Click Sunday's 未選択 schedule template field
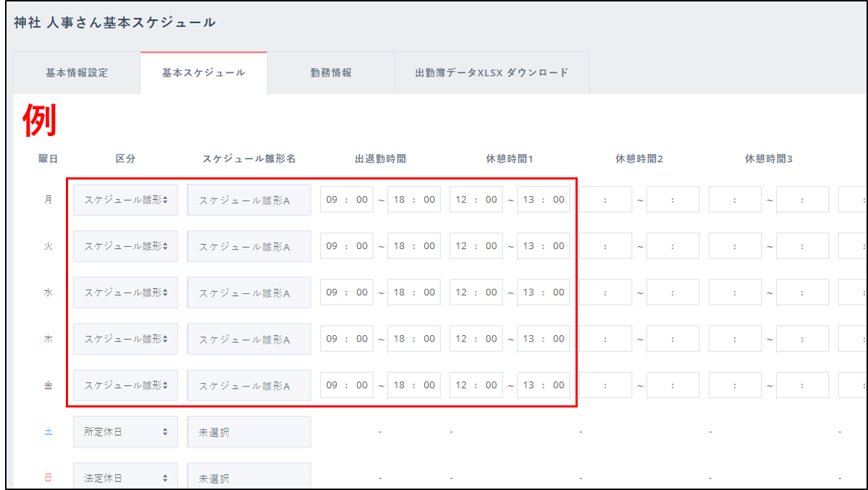This screenshot has height=490, width=868. coord(249,478)
